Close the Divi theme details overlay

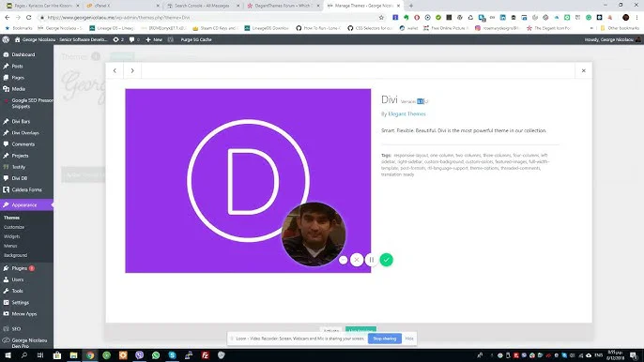(x=583, y=70)
